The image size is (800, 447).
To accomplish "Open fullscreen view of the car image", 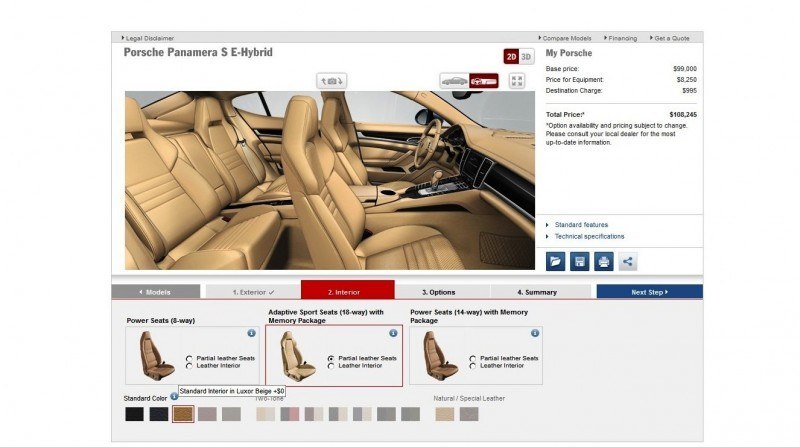I will click(517, 81).
